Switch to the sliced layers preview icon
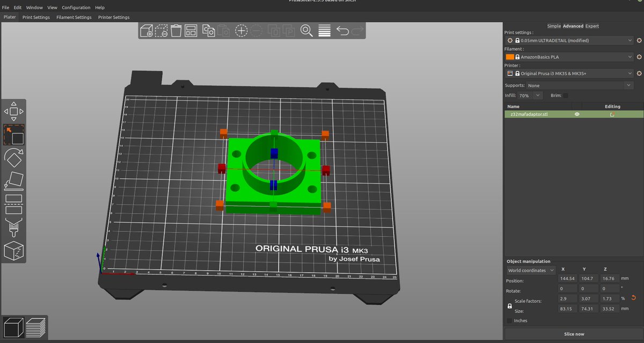The width and height of the screenshot is (644, 343). [35, 327]
